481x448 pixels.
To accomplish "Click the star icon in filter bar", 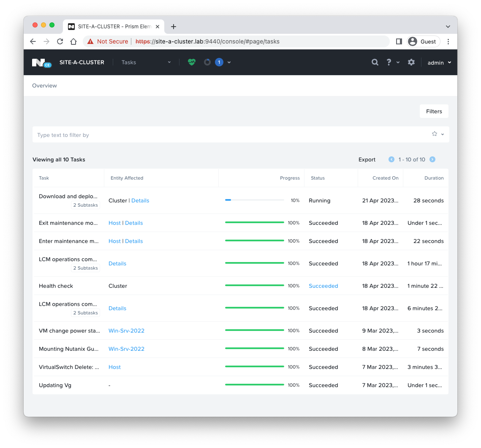I will (x=434, y=134).
